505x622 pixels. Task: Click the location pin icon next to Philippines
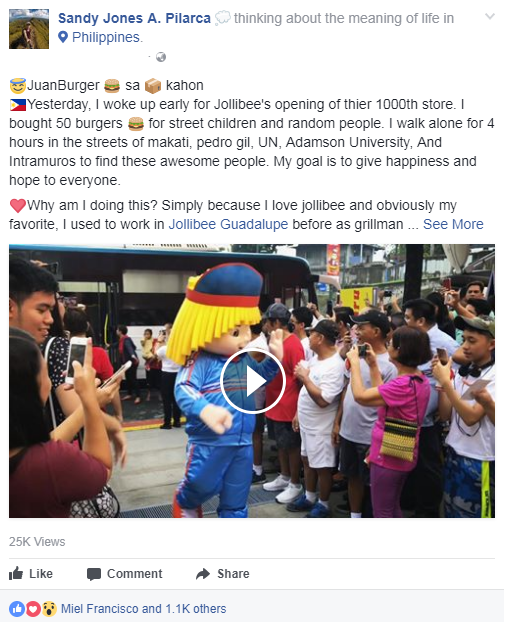coord(63,37)
